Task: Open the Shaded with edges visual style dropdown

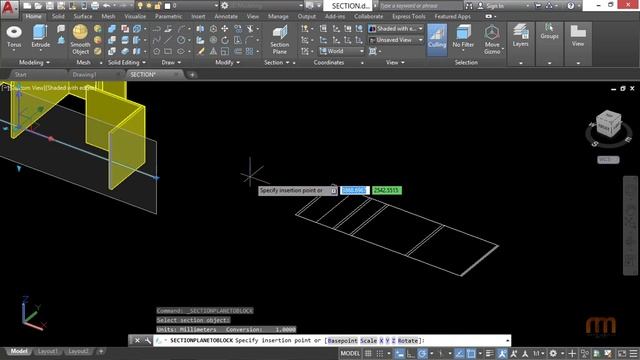Action: (x=396, y=29)
